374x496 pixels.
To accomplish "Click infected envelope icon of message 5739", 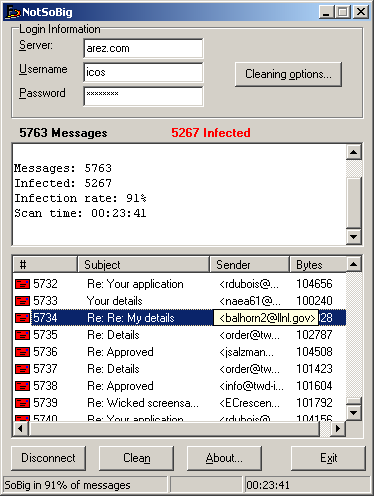I will pos(22,403).
